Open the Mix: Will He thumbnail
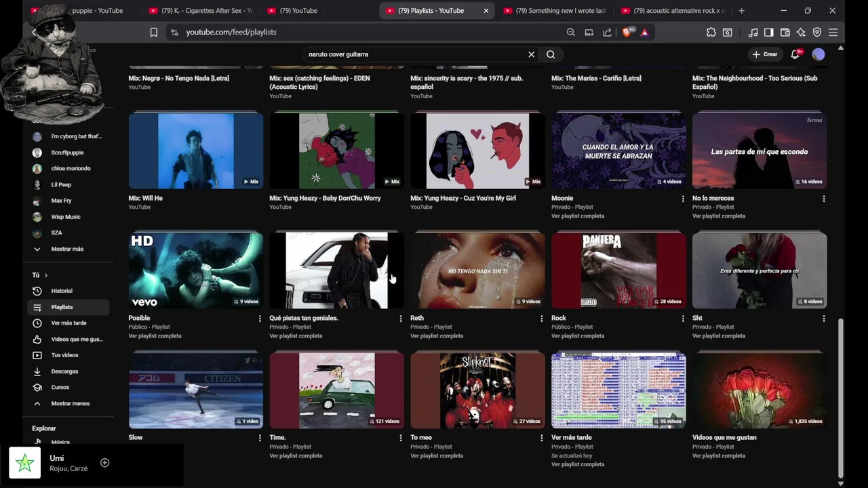The image size is (868, 488). coord(196,150)
